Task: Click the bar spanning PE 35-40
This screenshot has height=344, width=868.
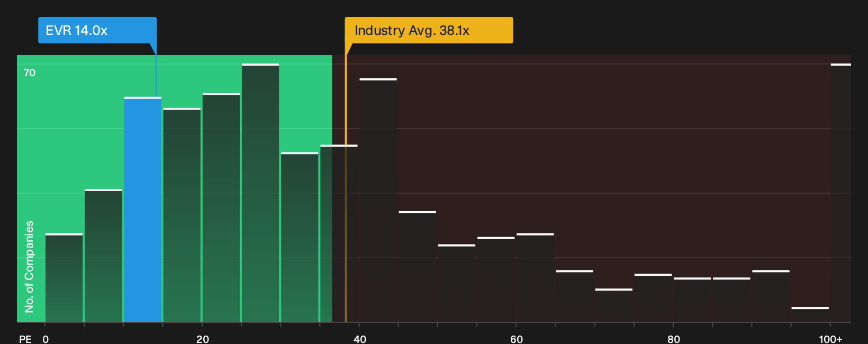Action: tap(339, 233)
